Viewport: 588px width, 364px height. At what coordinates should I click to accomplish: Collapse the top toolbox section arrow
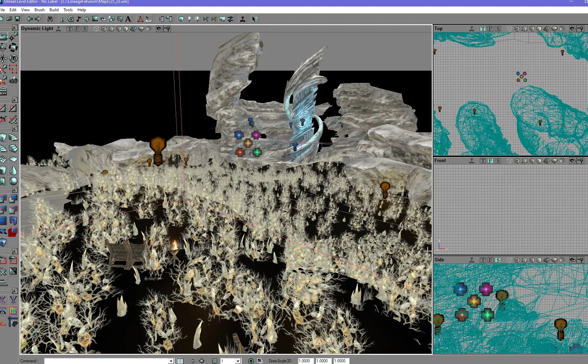[15, 28]
